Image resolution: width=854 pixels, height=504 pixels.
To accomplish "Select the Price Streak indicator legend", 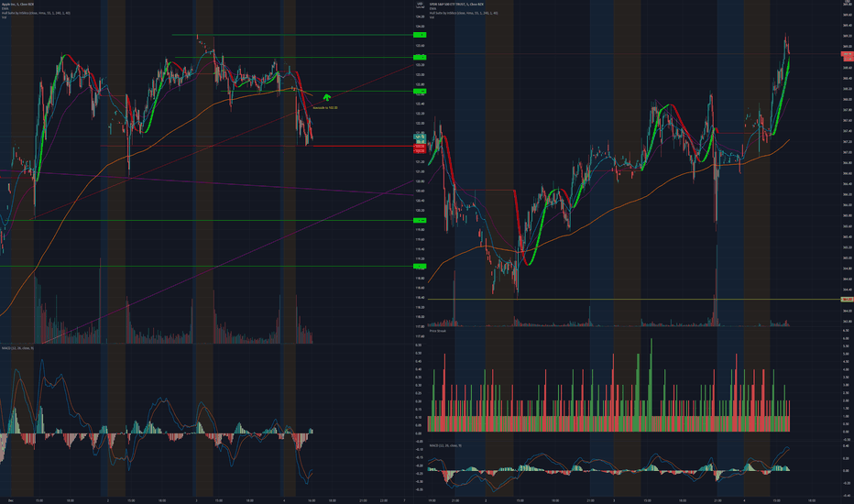I will tap(438, 331).
